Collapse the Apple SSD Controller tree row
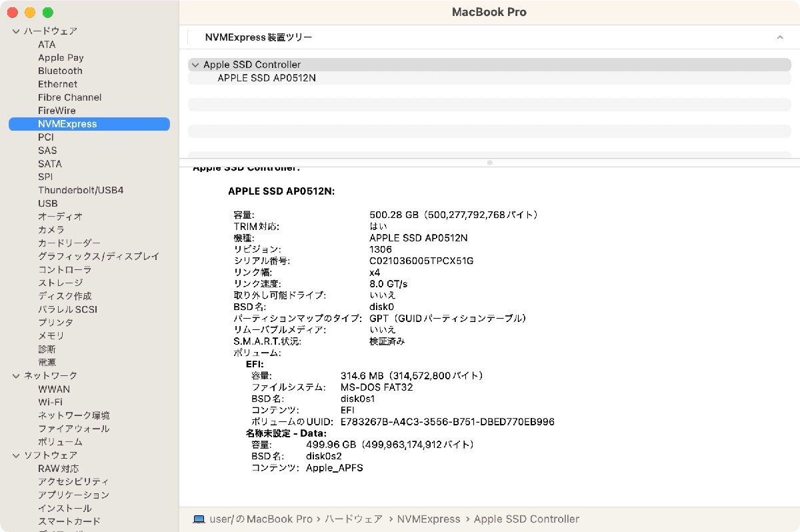The height and width of the screenshot is (532, 800). pos(195,65)
